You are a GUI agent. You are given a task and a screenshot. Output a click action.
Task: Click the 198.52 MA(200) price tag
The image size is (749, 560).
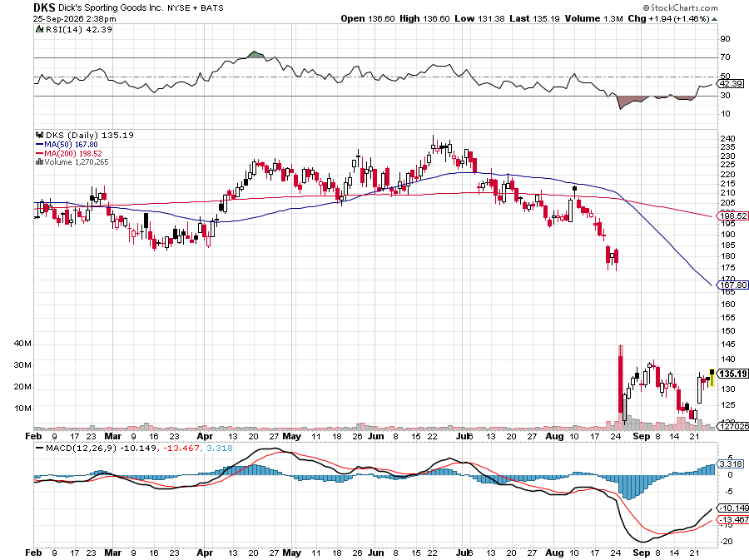pos(732,216)
